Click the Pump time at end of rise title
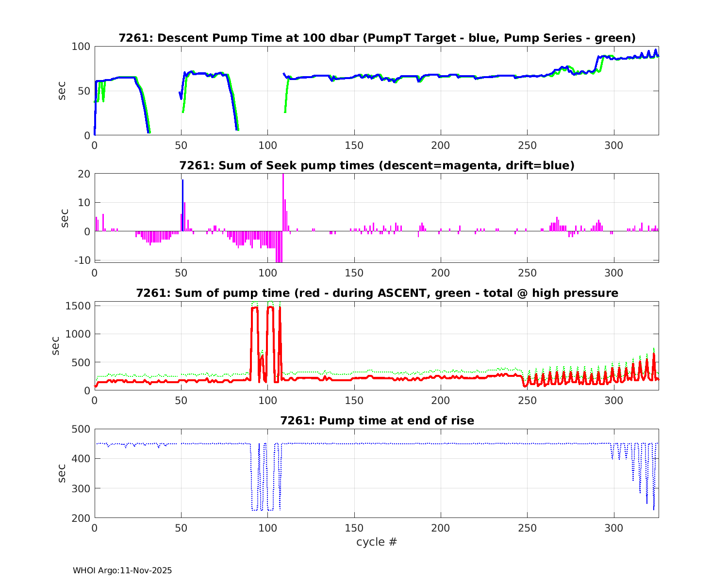 (x=377, y=420)
